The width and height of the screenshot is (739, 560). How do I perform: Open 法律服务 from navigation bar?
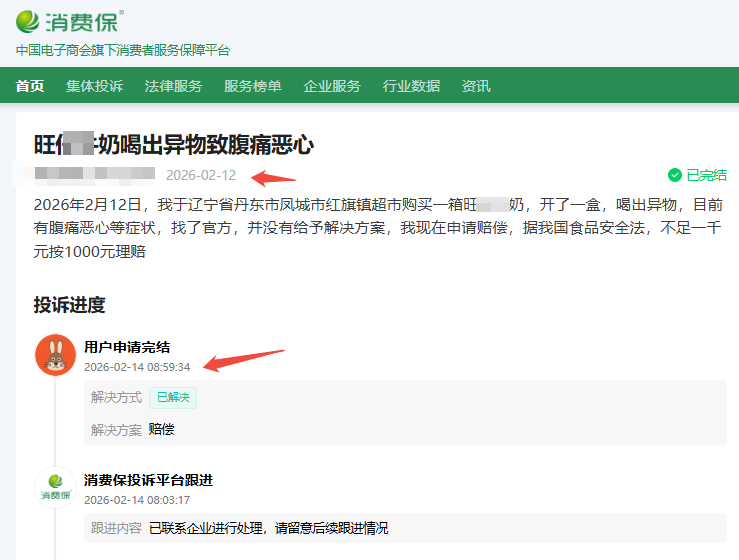coord(173,86)
